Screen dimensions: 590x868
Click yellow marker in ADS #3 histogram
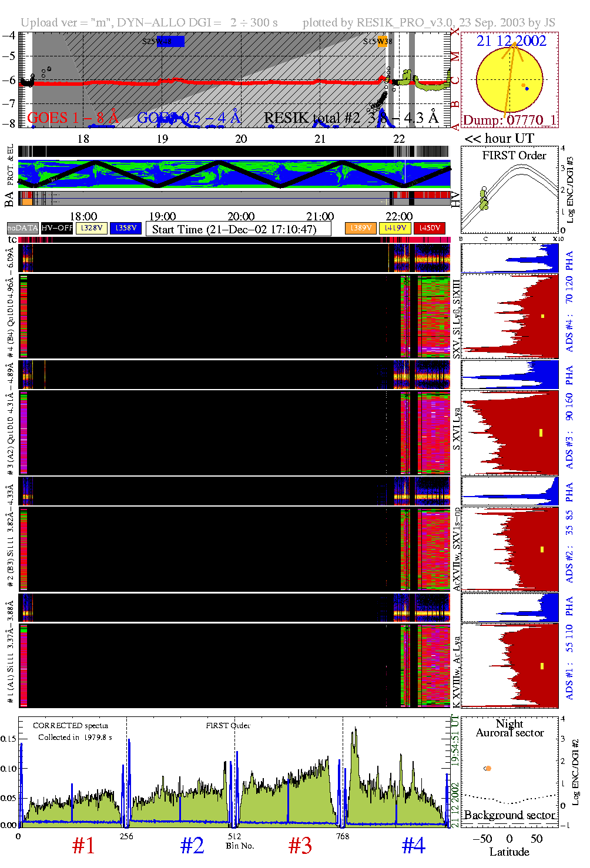pyautogui.click(x=541, y=433)
